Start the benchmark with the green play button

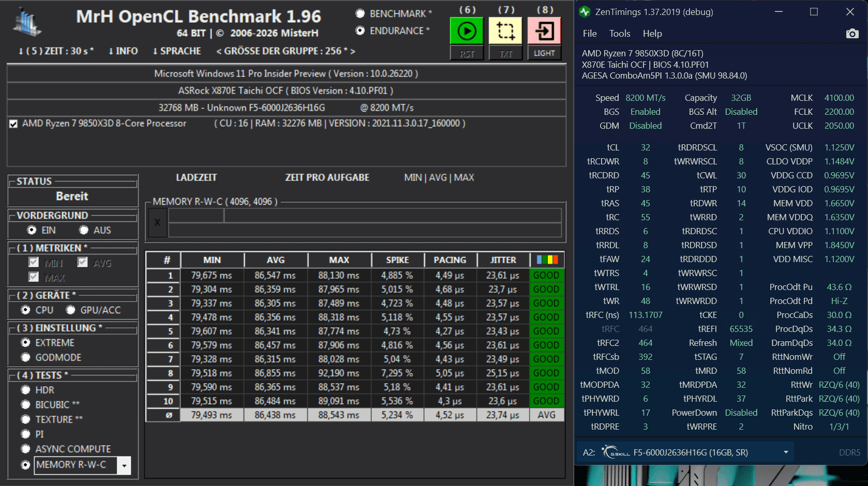pyautogui.click(x=467, y=31)
